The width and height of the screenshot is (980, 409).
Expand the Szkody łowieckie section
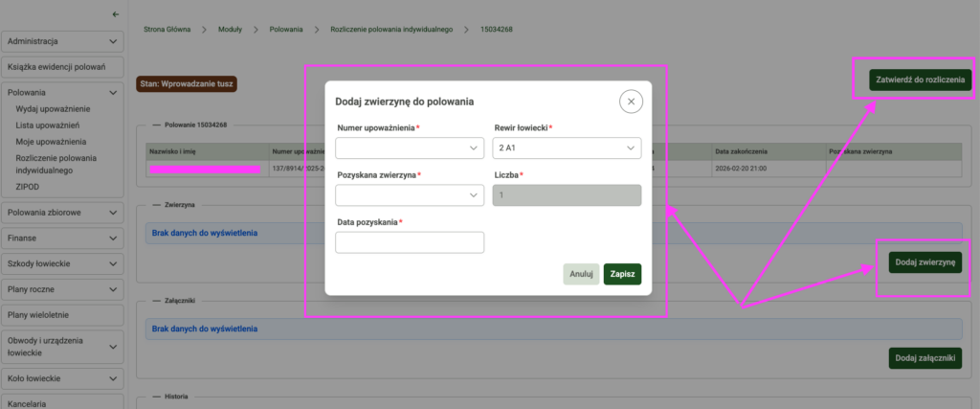point(63,263)
